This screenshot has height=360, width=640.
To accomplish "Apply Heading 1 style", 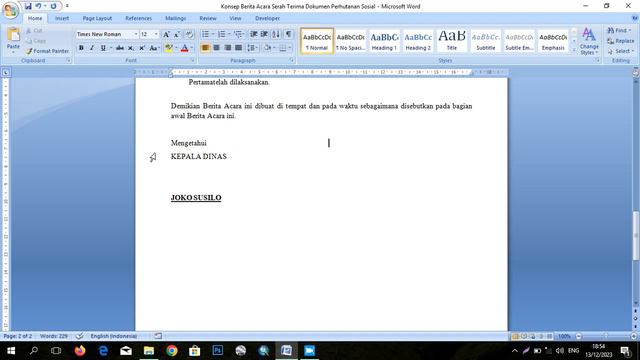I will pos(384,41).
